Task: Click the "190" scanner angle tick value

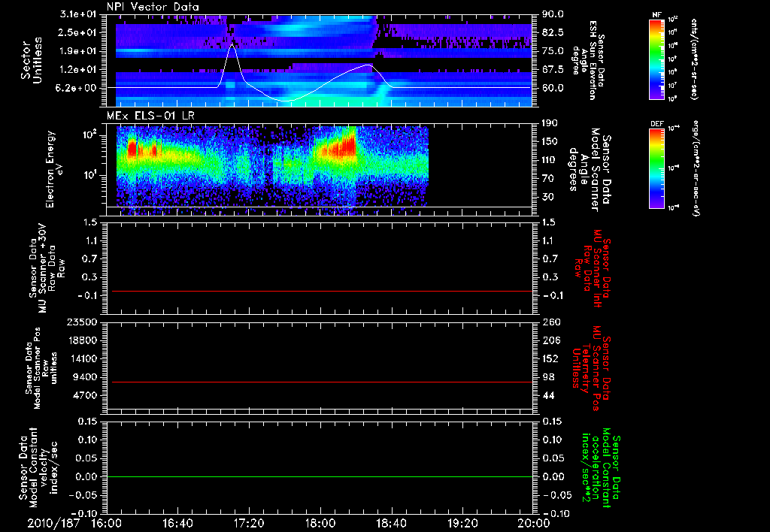Action: pos(550,123)
